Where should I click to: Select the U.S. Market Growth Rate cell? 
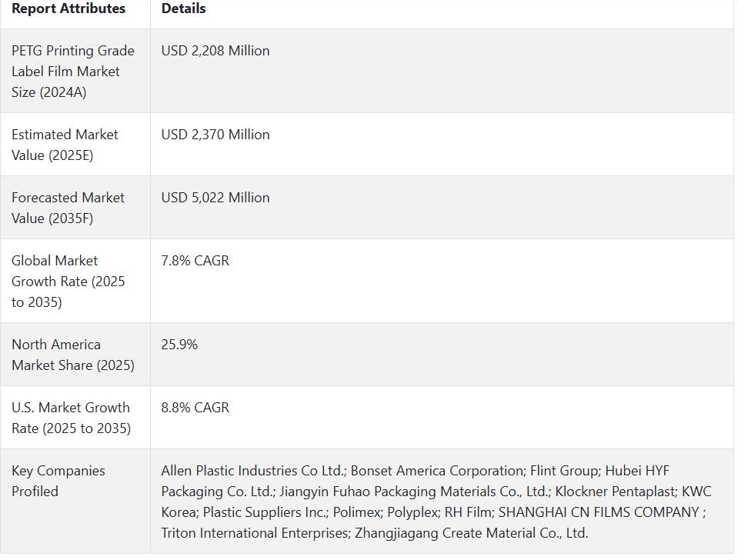(x=75, y=418)
